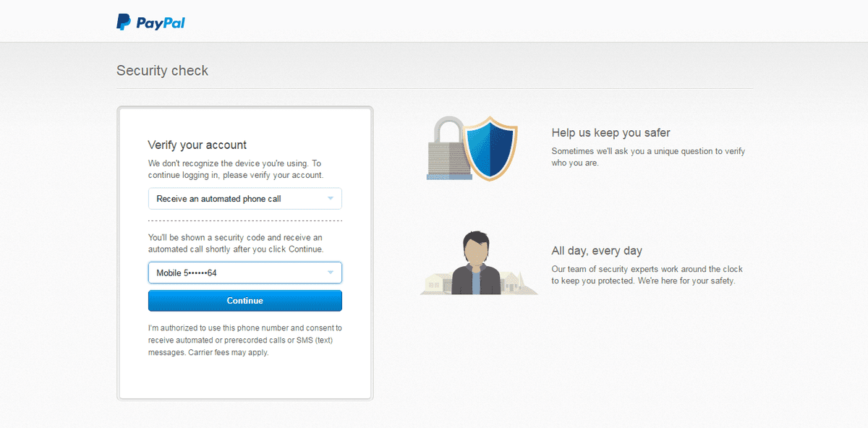868x428 pixels.
Task: Click the PayPal double-P logo icon
Action: 124,22
